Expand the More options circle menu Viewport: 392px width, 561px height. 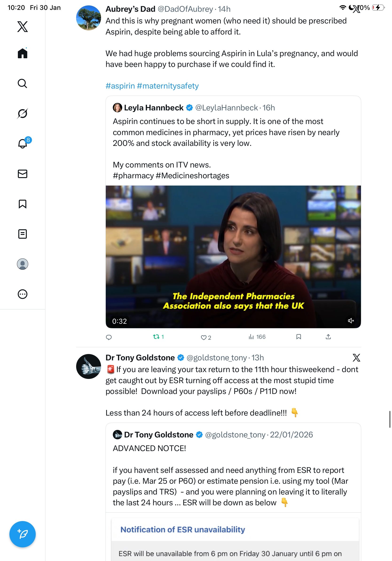(23, 294)
